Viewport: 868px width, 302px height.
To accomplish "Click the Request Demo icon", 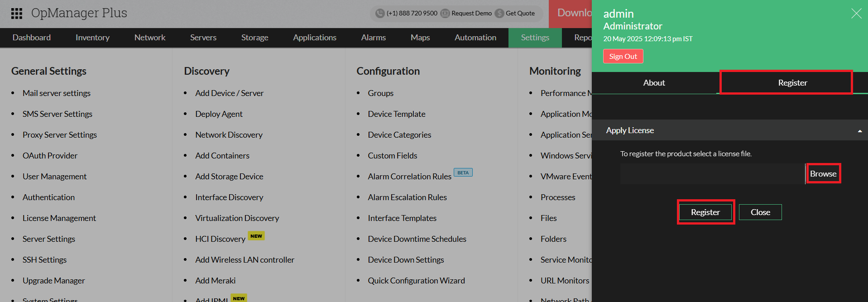I will 445,13.
